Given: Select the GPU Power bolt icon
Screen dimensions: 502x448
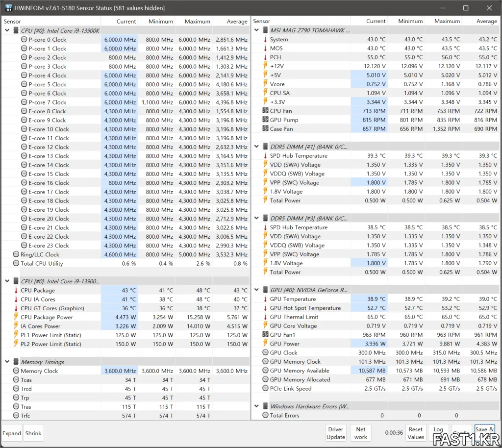Looking at the screenshot, I should click(265, 344).
